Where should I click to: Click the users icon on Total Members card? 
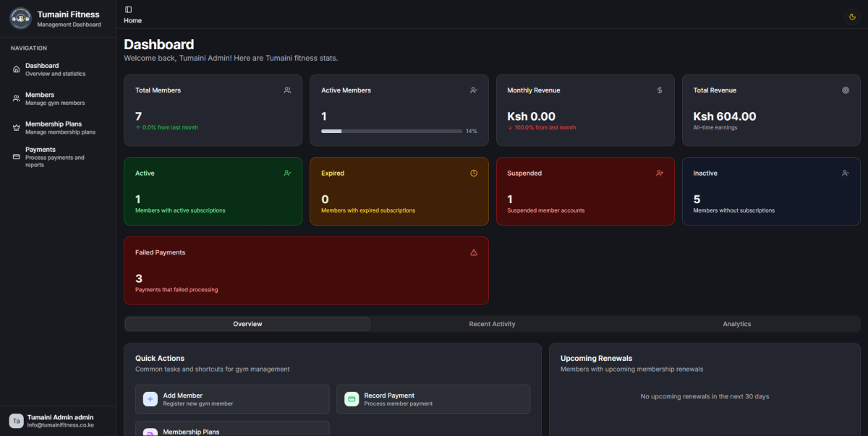(x=287, y=90)
